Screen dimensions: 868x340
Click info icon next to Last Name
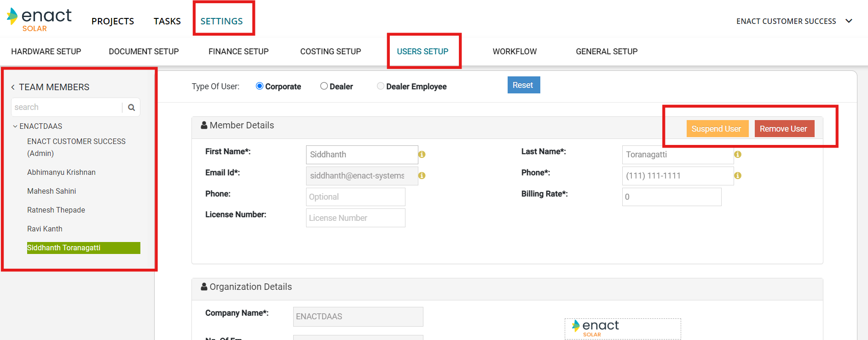click(738, 155)
